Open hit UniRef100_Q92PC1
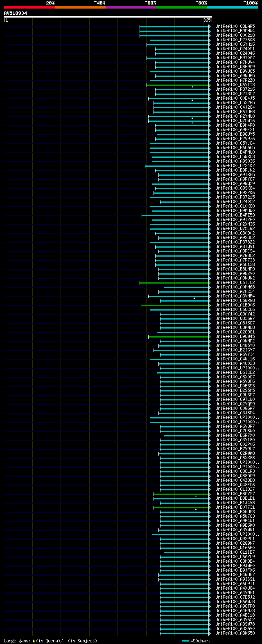 tap(235, 539)
